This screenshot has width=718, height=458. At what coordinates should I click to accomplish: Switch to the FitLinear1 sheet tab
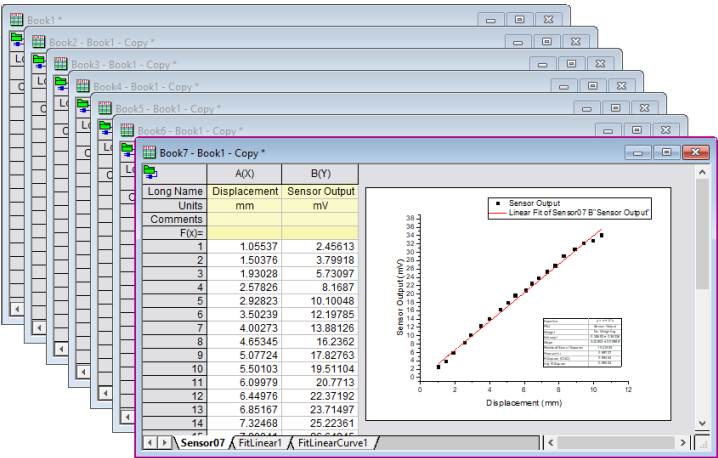click(260, 442)
